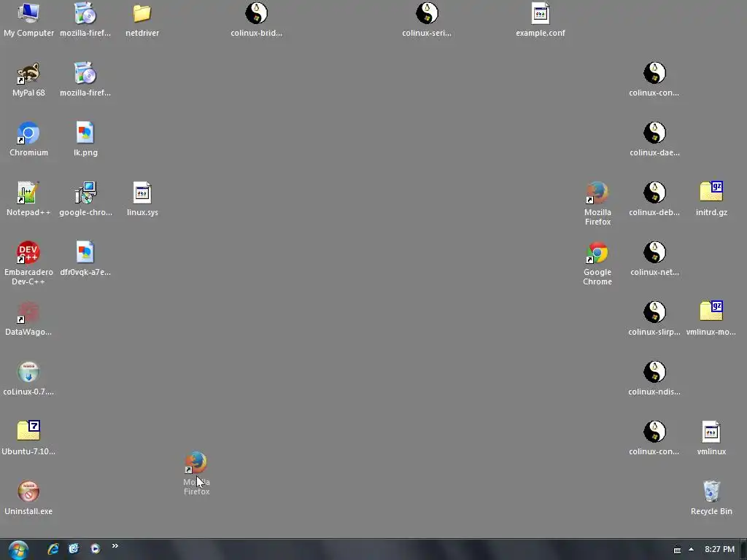Click the Notepad++ shortcut icon
Screen dimensions: 747x560
(x=28, y=192)
